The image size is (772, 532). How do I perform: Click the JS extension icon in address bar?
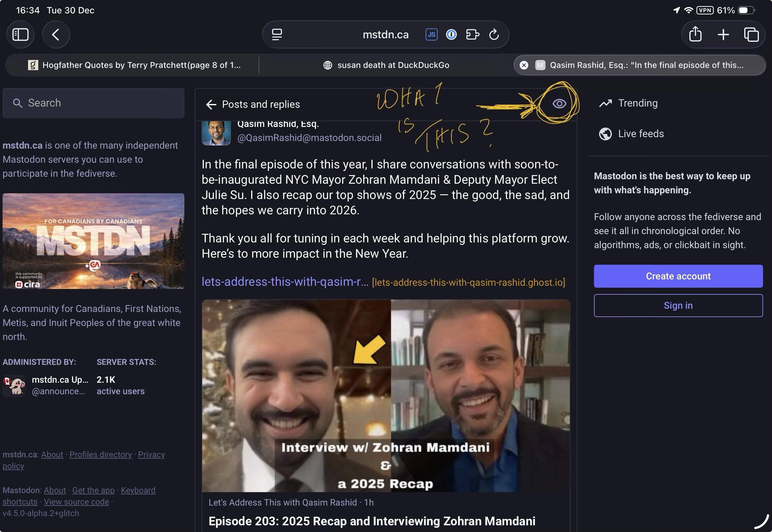coord(431,34)
